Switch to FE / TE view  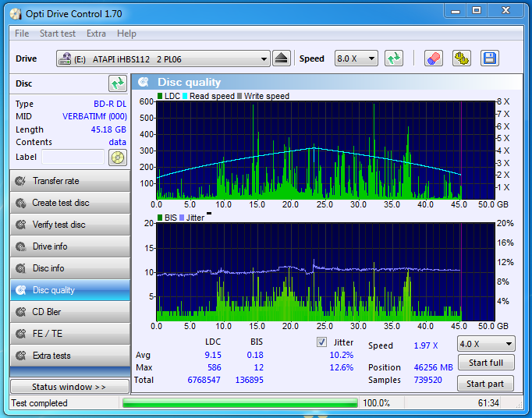[70, 334]
